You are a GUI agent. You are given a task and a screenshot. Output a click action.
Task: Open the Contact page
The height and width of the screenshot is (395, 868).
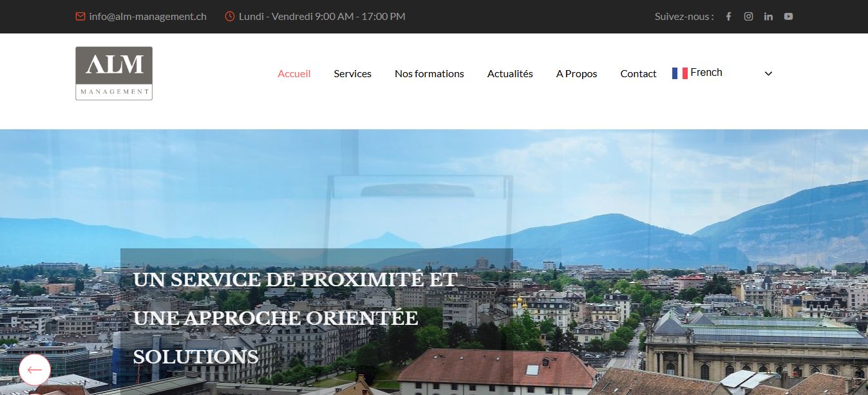pyautogui.click(x=638, y=74)
